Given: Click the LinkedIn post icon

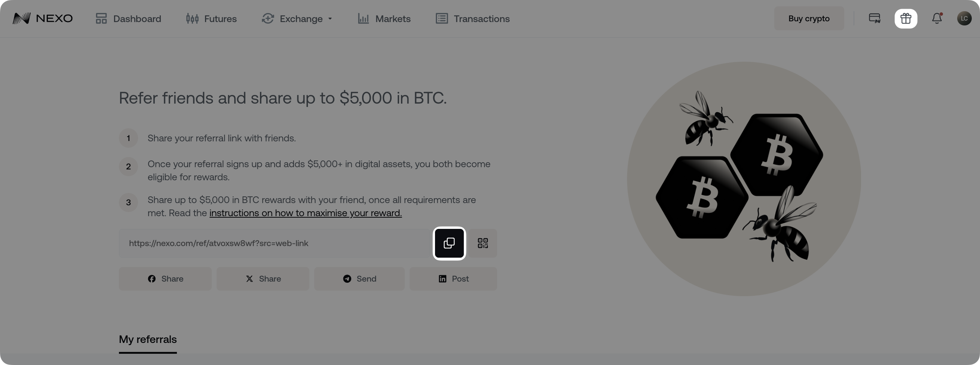Looking at the screenshot, I should (x=442, y=279).
